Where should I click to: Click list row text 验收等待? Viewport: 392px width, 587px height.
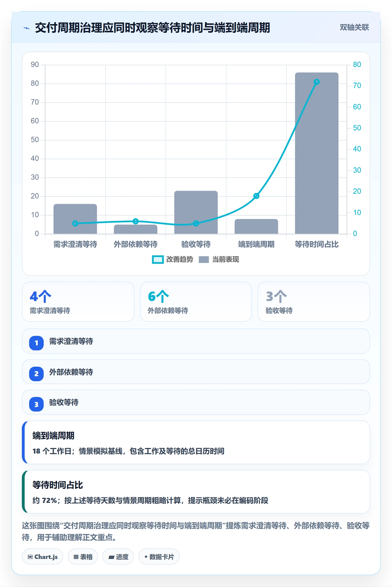pos(64,403)
